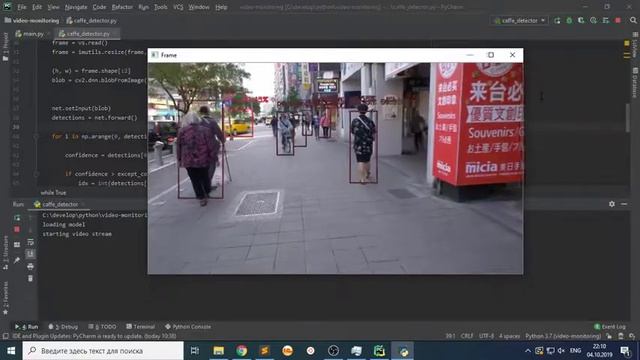Open the Structure tool window side tab

point(5,253)
